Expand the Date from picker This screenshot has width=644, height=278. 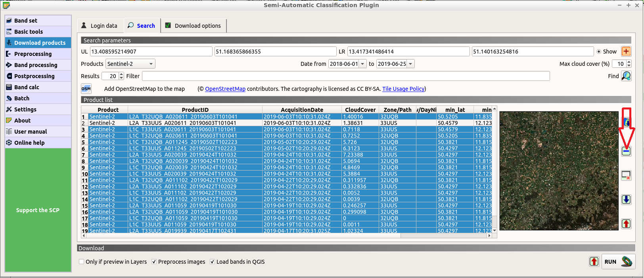(362, 64)
